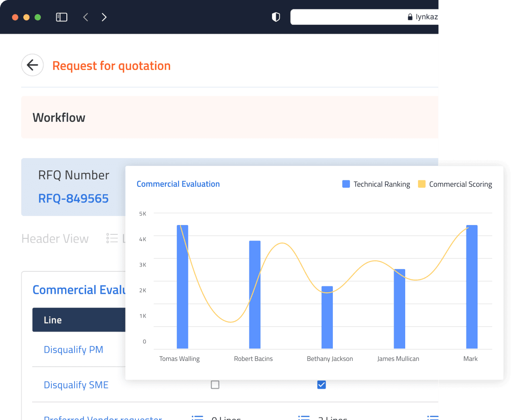Click the 5K y-axis value
This screenshot has width=514, height=420.
143,213
